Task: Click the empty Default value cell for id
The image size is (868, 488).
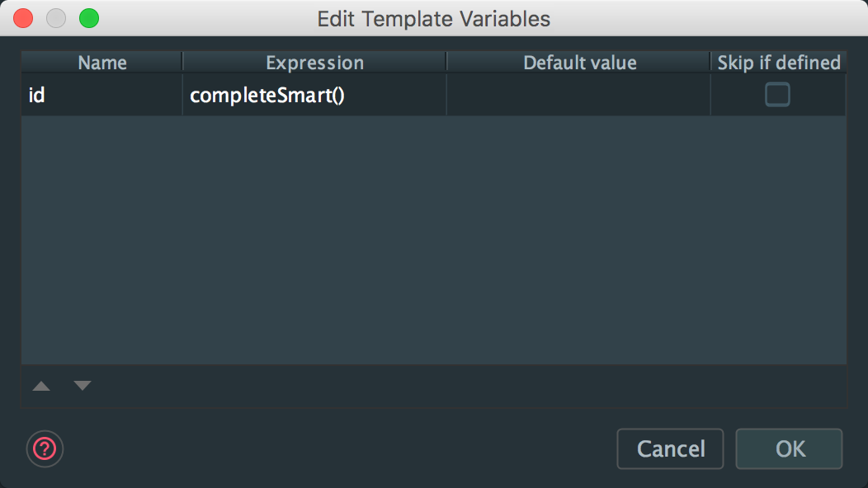Action: [x=578, y=96]
